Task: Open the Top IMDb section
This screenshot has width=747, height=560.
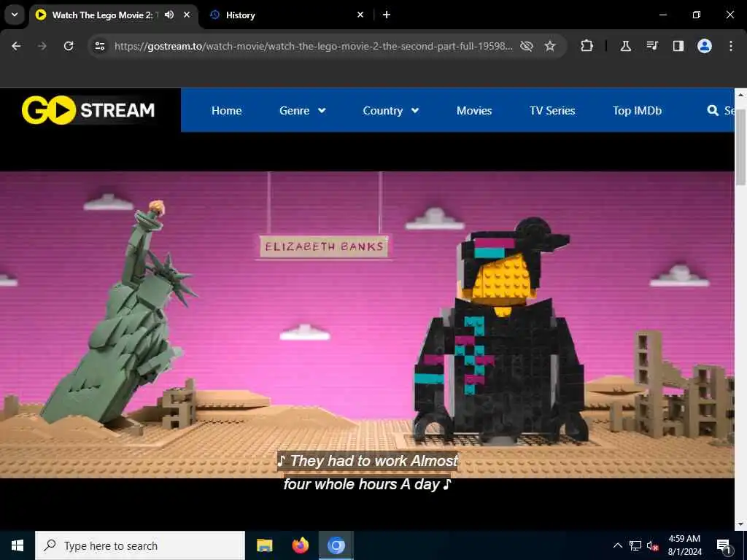Action: click(x=637, y=111)
